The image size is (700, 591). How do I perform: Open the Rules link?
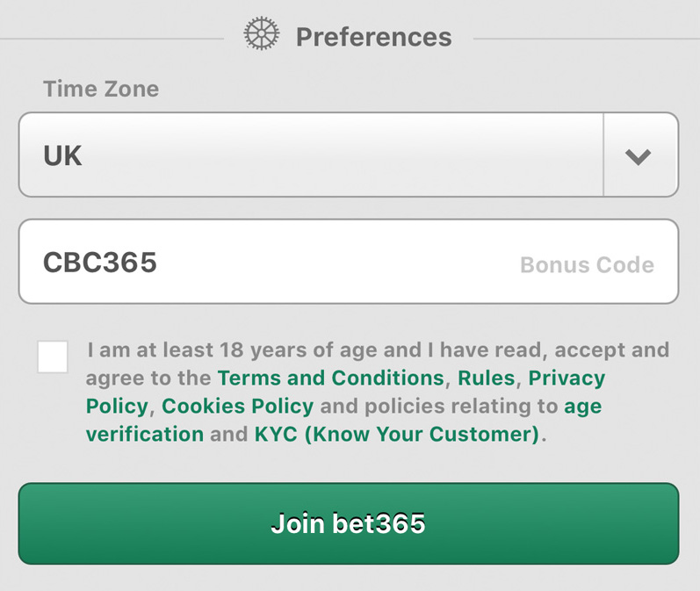pos(487,378)
